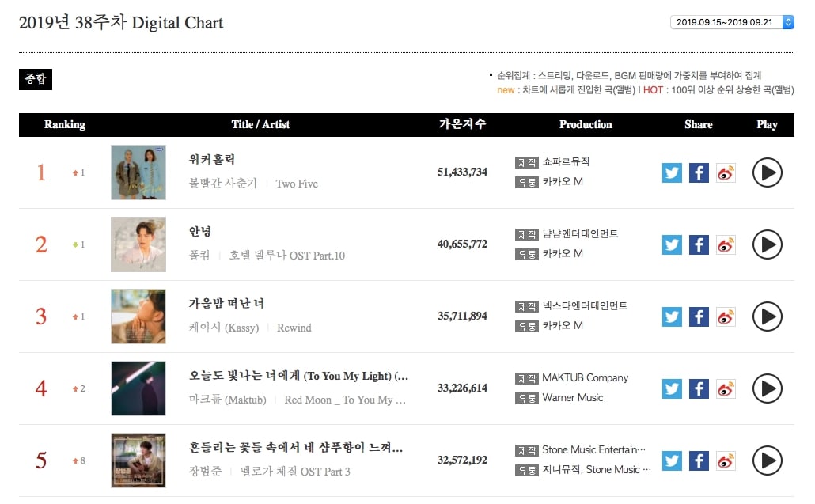
Task: Click the 안녕 album cover thumbnail
Action: [x=138, y=244]
